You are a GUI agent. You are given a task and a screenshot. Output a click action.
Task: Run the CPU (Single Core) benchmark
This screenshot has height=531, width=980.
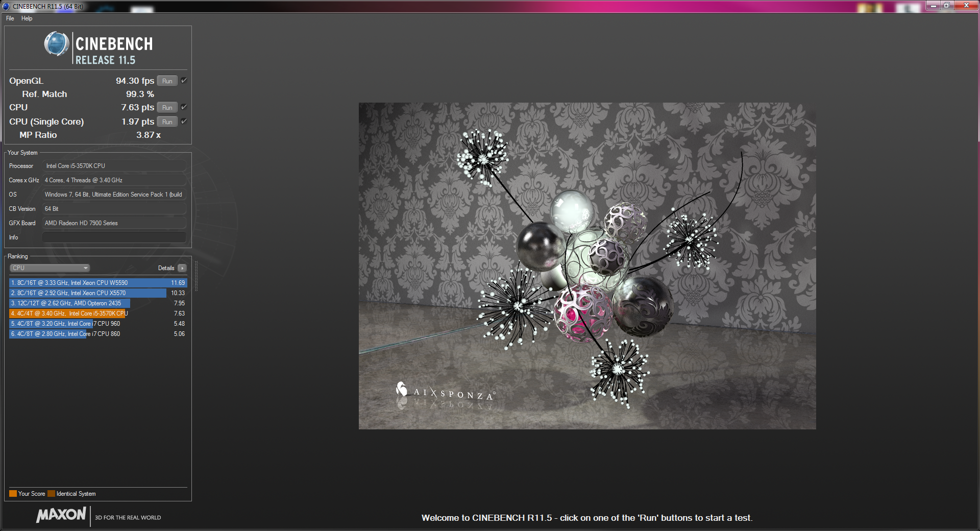[167, 122]
